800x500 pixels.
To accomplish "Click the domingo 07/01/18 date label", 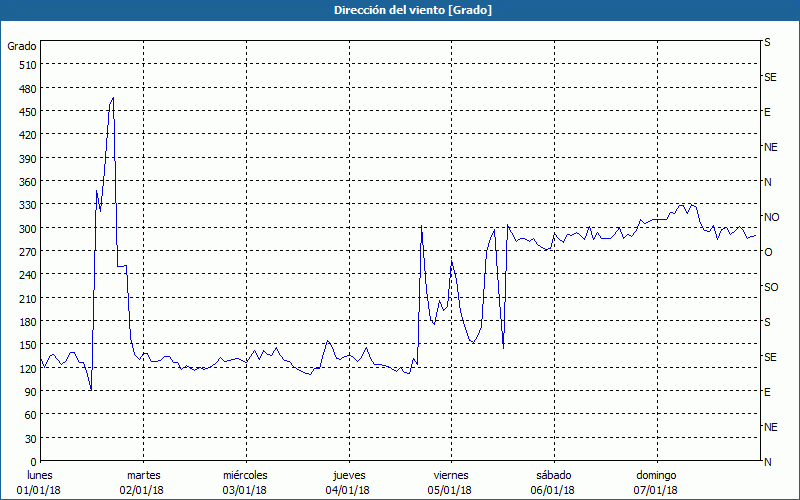I will pyautogui.click(x=655, y=482).
